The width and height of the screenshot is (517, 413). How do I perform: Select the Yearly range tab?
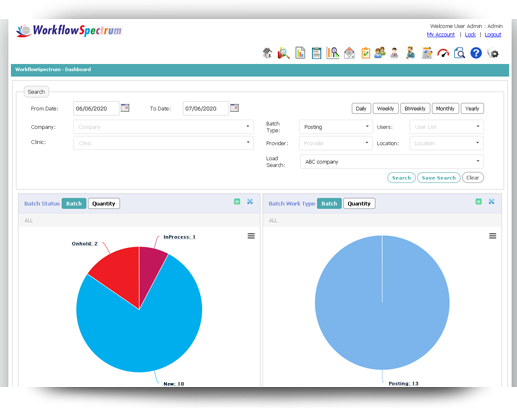[472, 109]
